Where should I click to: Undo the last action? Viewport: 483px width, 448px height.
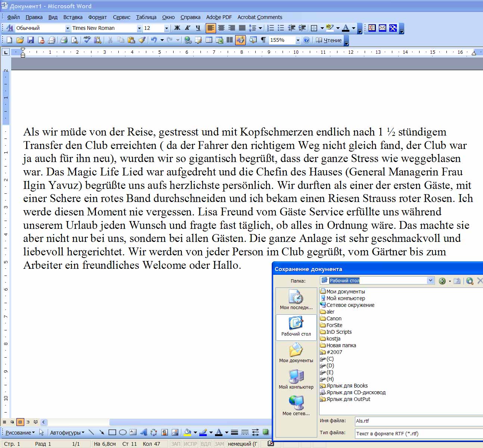(154, 40)
